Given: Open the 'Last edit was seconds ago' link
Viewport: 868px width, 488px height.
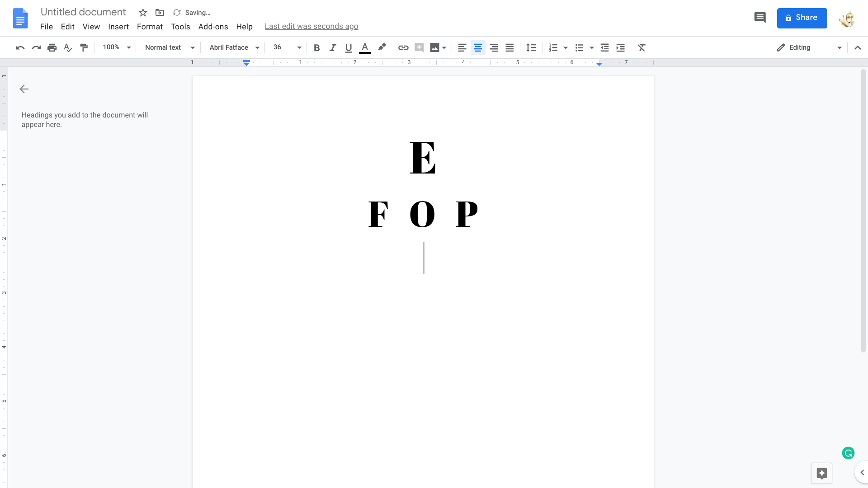Looking at the screenshot, I should coord(311,26).
